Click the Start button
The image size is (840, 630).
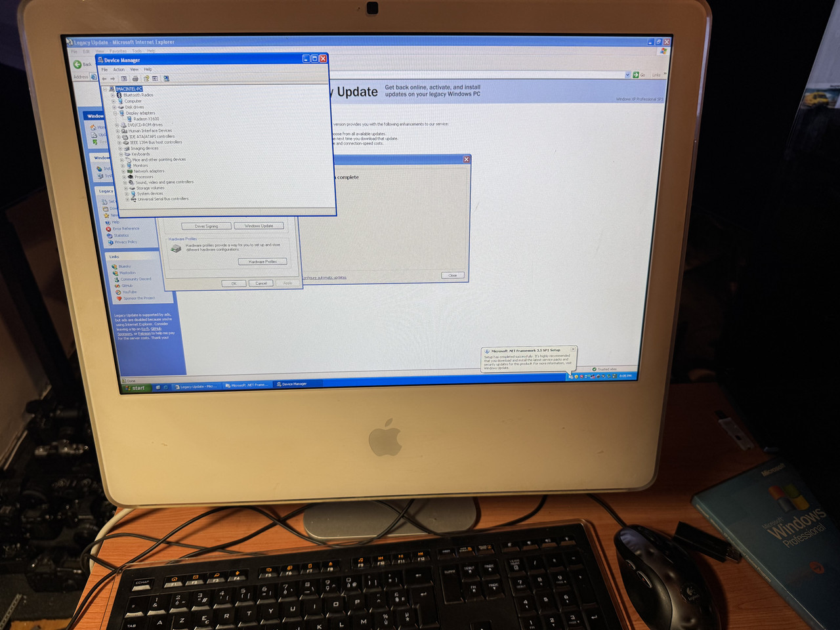[137, 388]
